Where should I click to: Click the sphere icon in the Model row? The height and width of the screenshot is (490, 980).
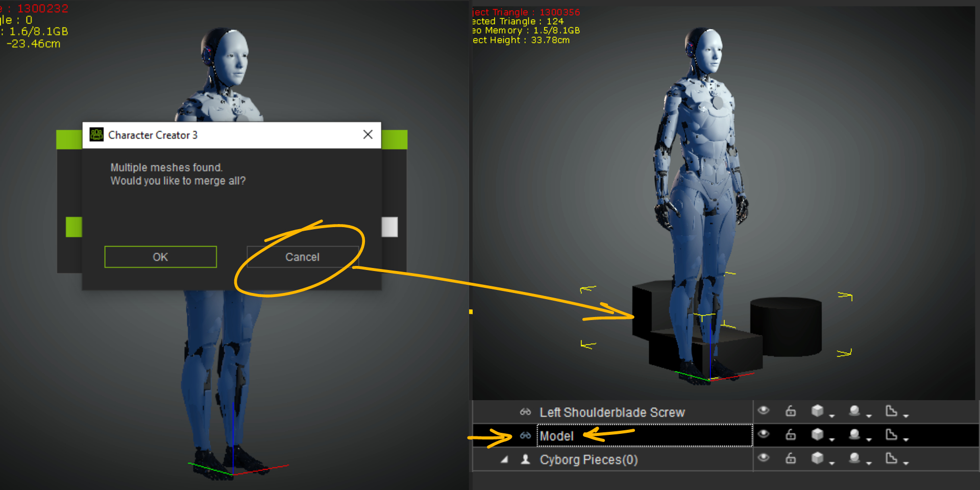(x=854, y=434)
